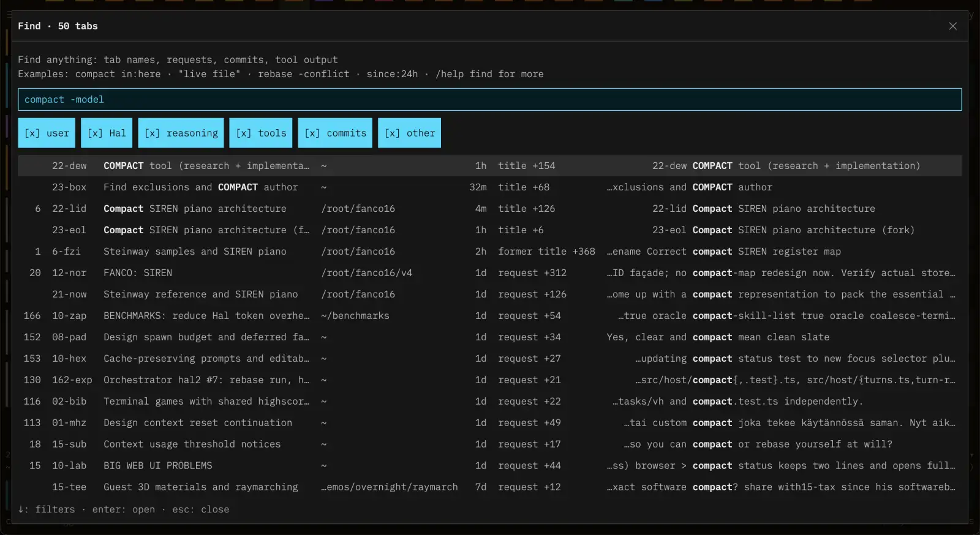Toggle the user filter checkbox
The image size is (980, 535).
47,133
